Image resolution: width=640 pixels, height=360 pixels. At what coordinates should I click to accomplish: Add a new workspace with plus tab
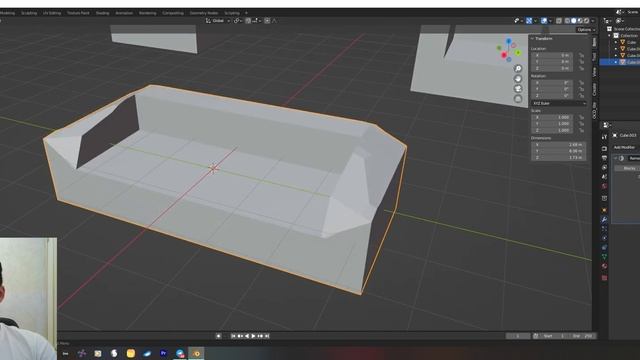click(246, 13)
